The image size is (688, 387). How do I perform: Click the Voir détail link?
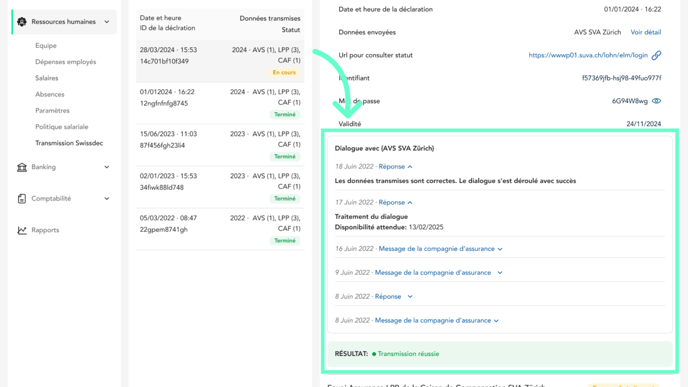645,32
